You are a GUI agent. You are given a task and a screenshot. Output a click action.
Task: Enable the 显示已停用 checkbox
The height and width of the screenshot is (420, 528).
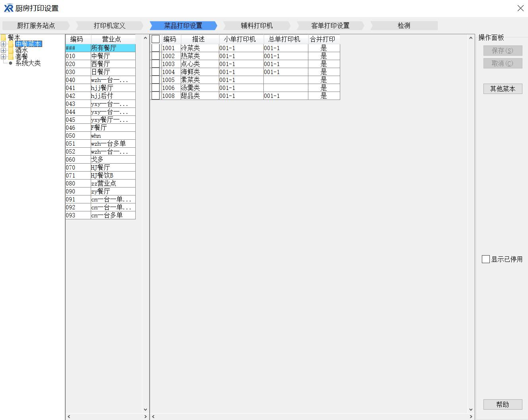(x=486, y=259)
